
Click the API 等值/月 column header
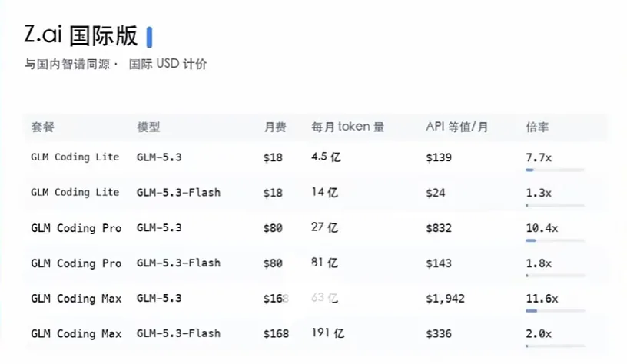click(456, 127)
